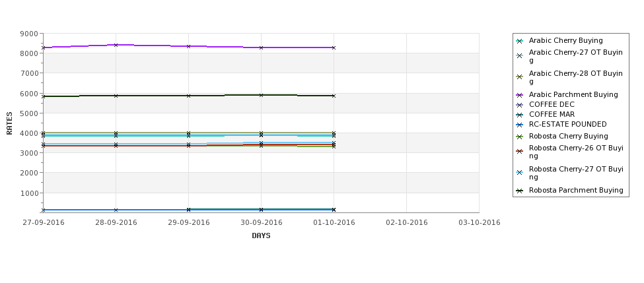
Task: Click the Robosta Parchment Buying legend marker
Action: point(520,191)
